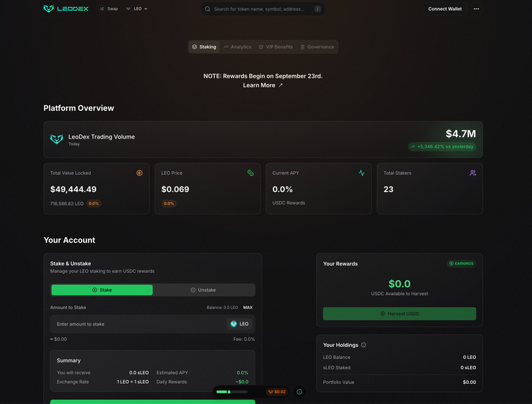Click the round info icon in bottom bar

299,392
